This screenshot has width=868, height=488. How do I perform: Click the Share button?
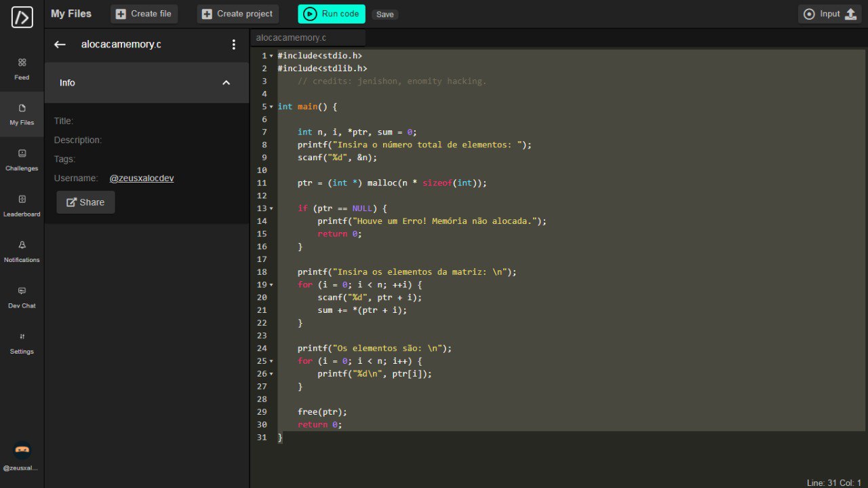pos(85,202)
